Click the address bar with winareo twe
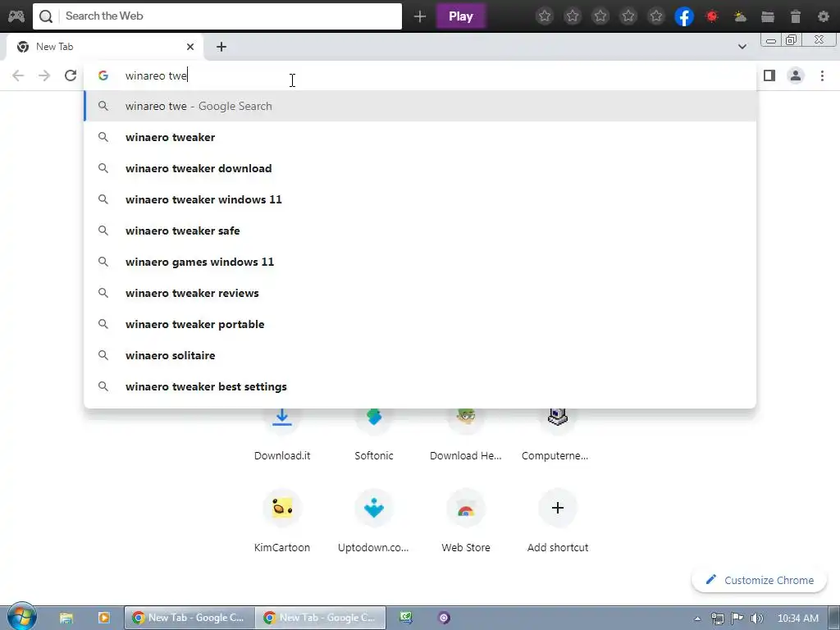 tap(419, 75)
